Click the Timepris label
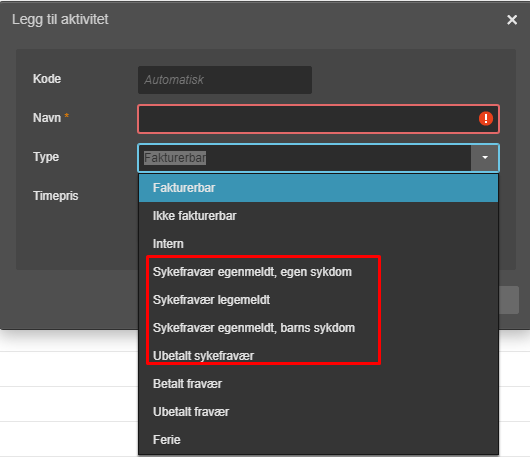 56,196
